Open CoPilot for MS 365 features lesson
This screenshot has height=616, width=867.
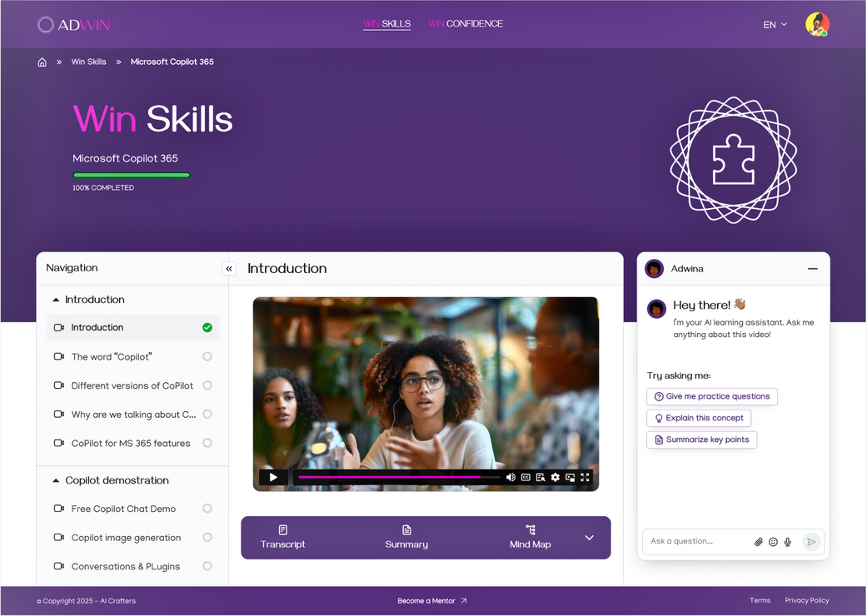tap(132, 443)
